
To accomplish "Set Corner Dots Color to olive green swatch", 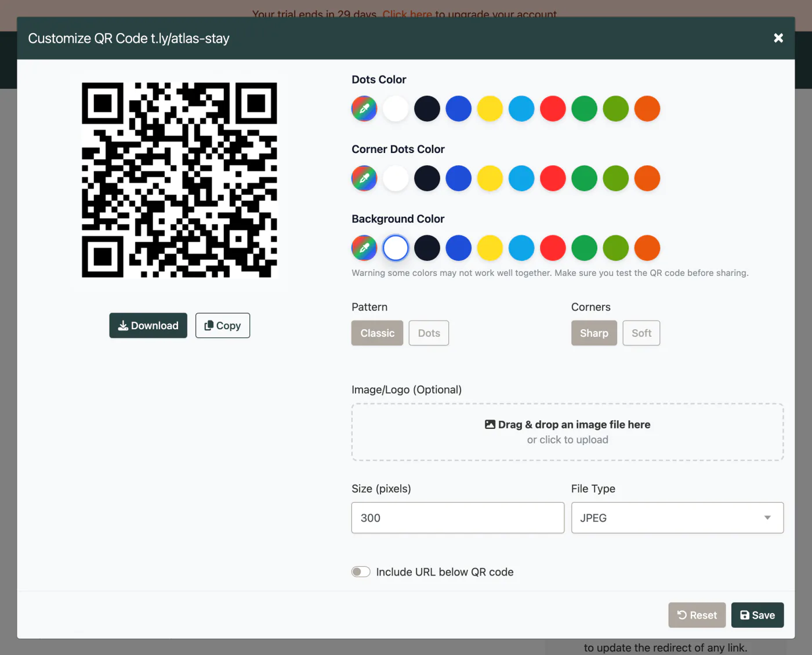I will click(x=616, y=179).
